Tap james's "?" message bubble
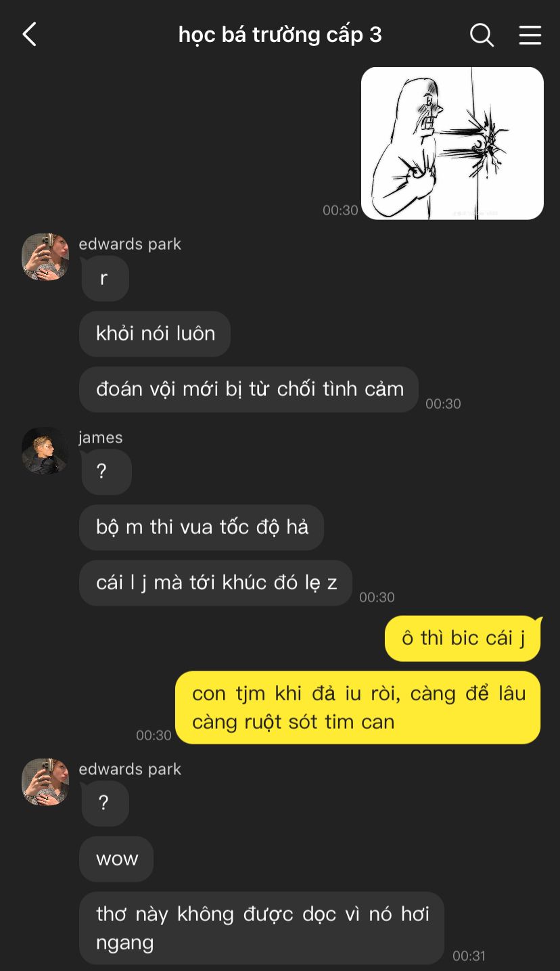Image resolution: width=560 pixels, height=971 pixels. 106,472
